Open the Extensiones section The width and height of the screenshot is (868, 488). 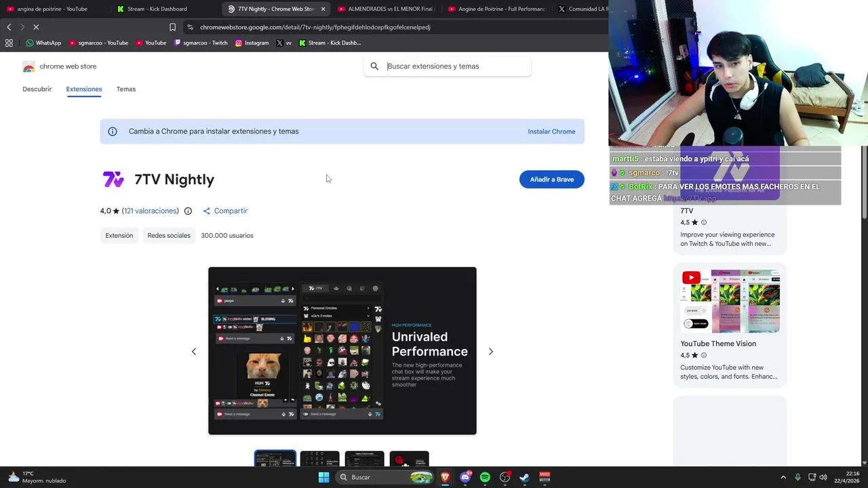pos(84,89)
